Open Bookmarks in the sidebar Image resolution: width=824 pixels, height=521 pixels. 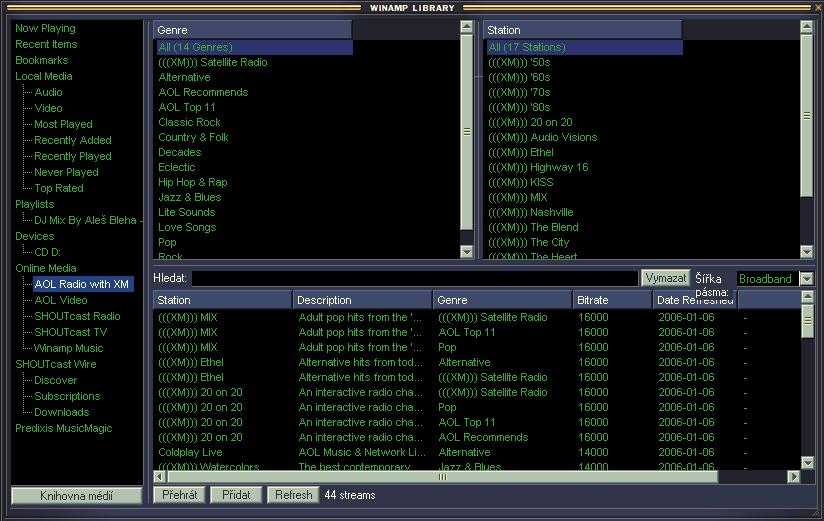point(42,60)
